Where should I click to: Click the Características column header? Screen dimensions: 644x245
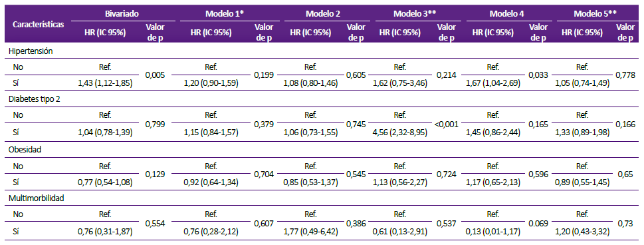pos(38,24)
